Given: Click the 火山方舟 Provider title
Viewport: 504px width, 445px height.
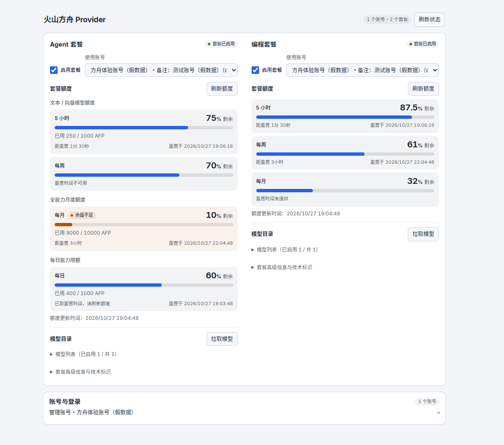Looking at the screenshot, I should point(75,20).
